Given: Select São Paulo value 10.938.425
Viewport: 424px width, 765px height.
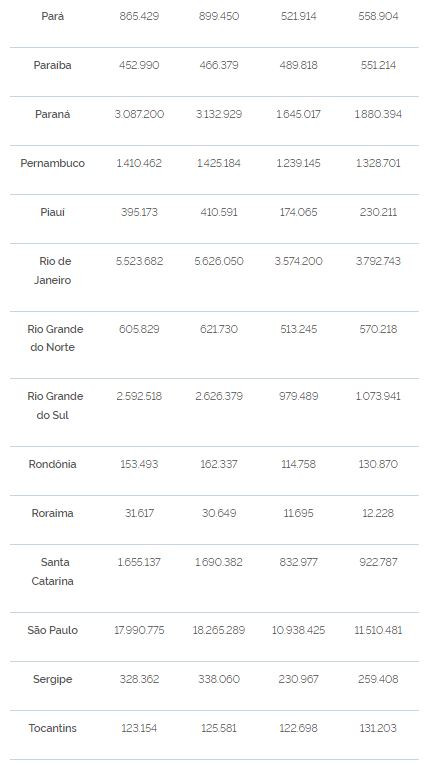Looking at the screenshot, I should point(298,630).
